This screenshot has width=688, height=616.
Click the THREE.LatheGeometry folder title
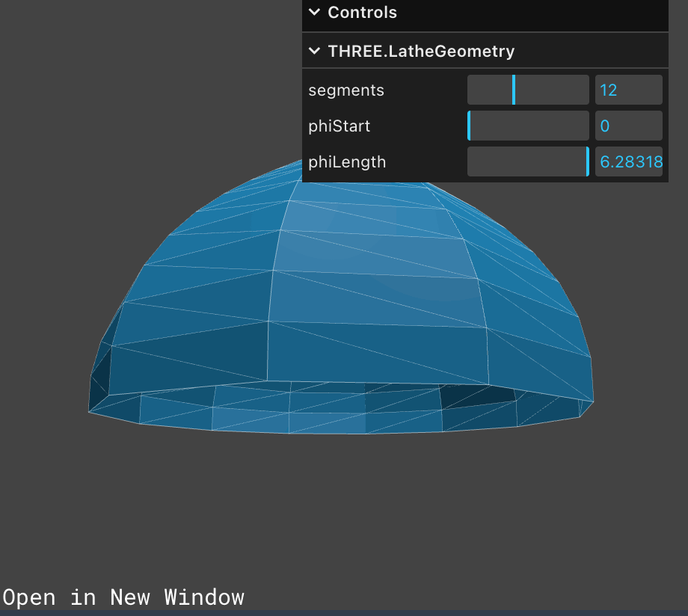pos(421,52)
